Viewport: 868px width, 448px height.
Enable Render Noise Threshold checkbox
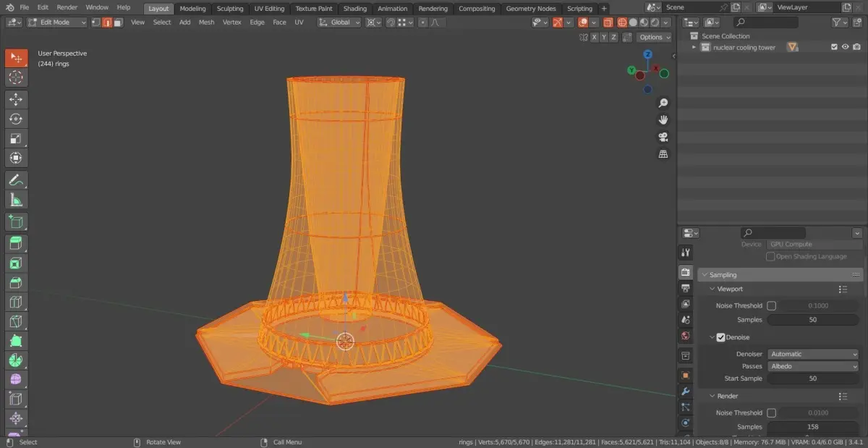771,413
